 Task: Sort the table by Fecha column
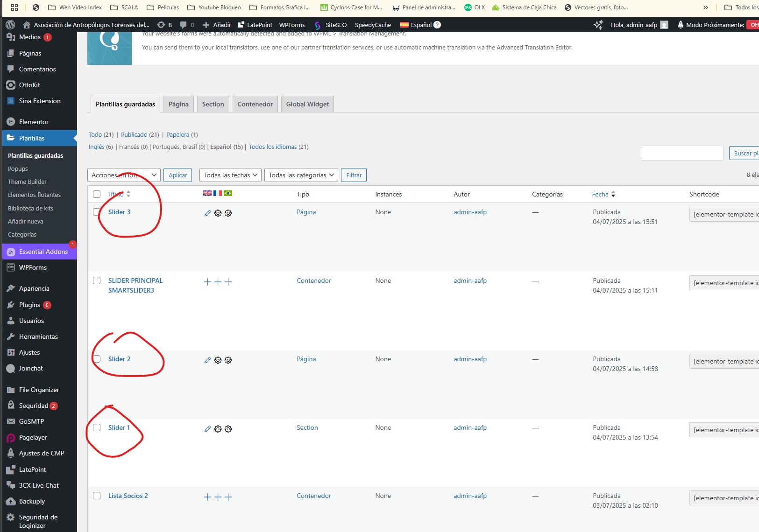[603, 194]
